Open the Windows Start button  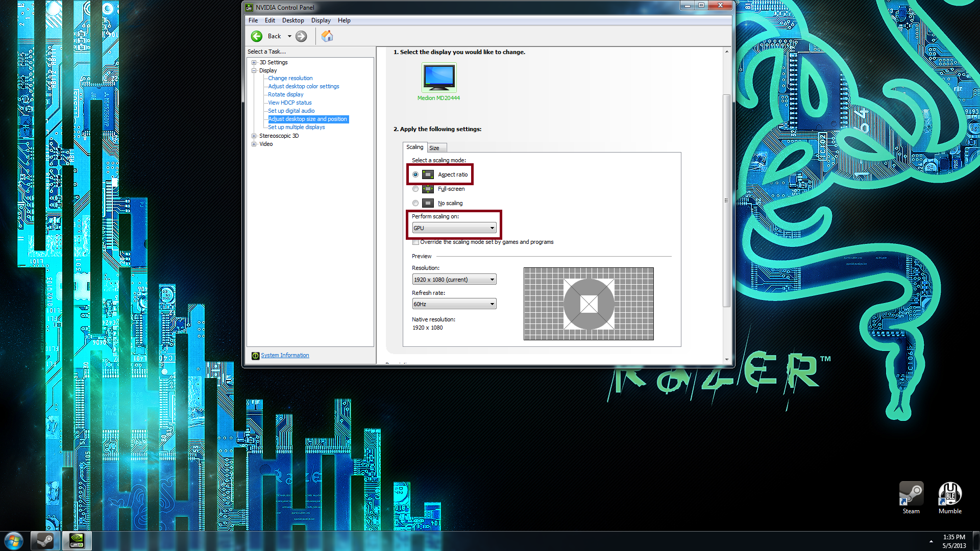click(x=14, y=541)
